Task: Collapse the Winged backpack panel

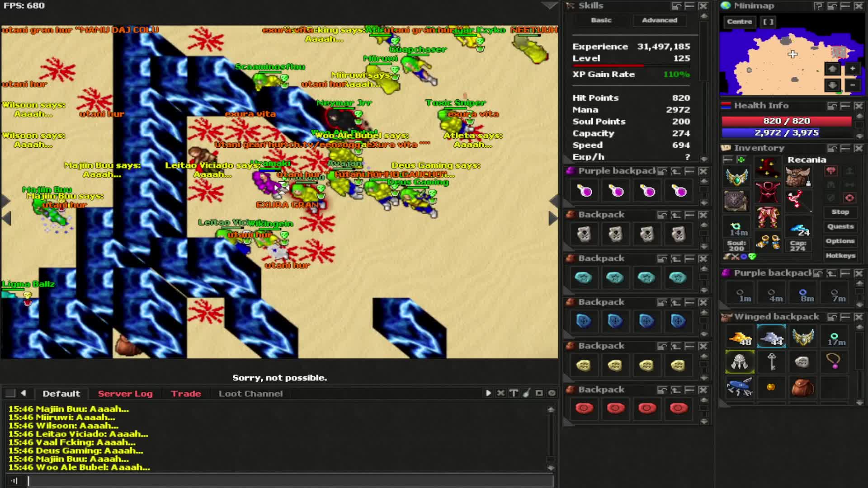Action: point(845,317)
